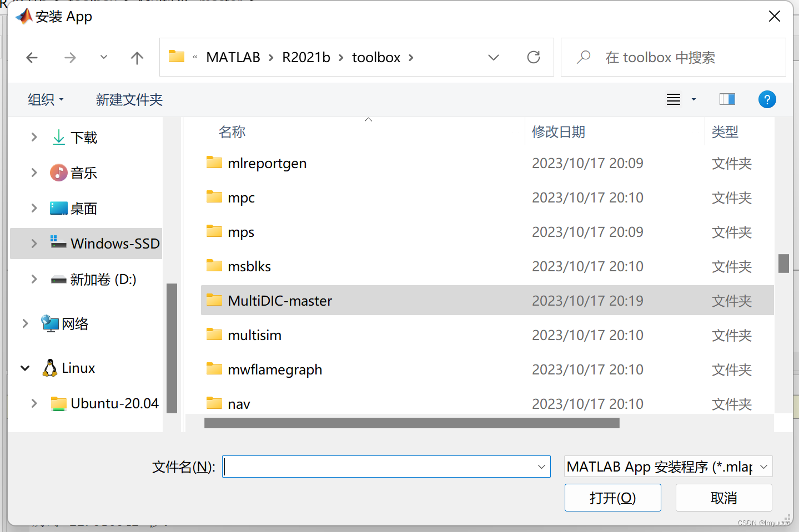Select the multisim folder
Image resolution: width=799 pixels, height=532 pixels.
[487, 335]
